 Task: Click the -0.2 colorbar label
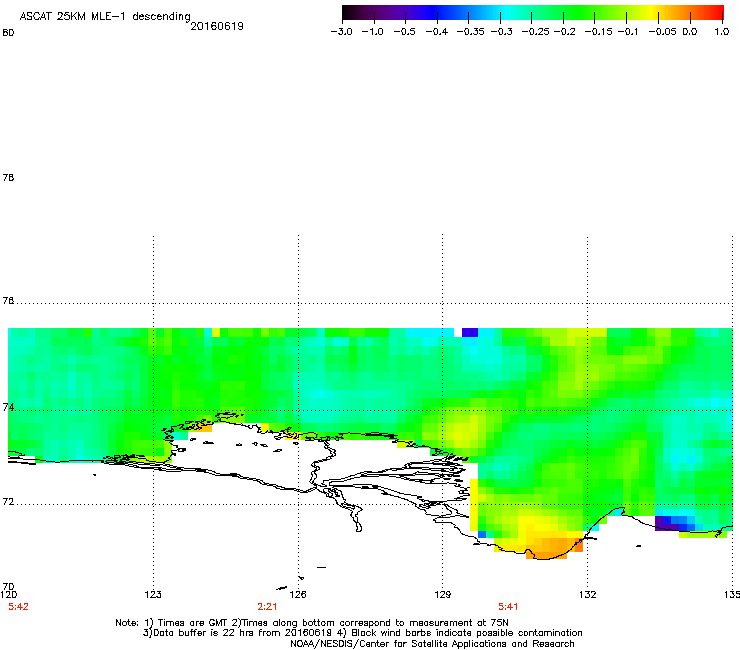[564, 32]
